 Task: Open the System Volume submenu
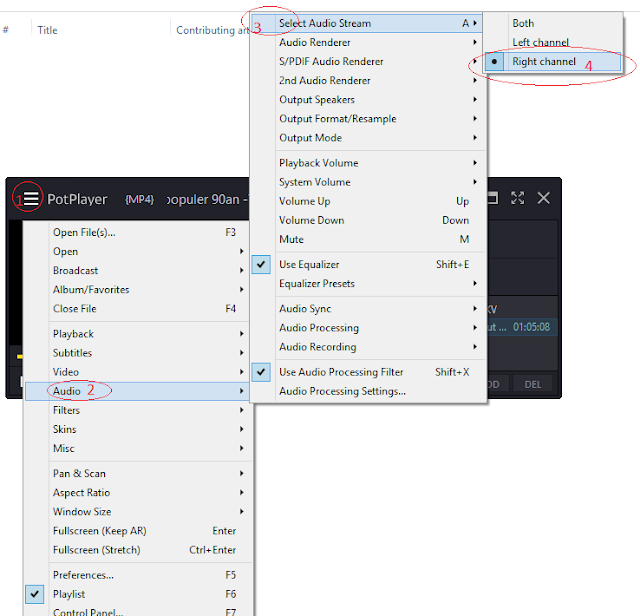point(367,182)
